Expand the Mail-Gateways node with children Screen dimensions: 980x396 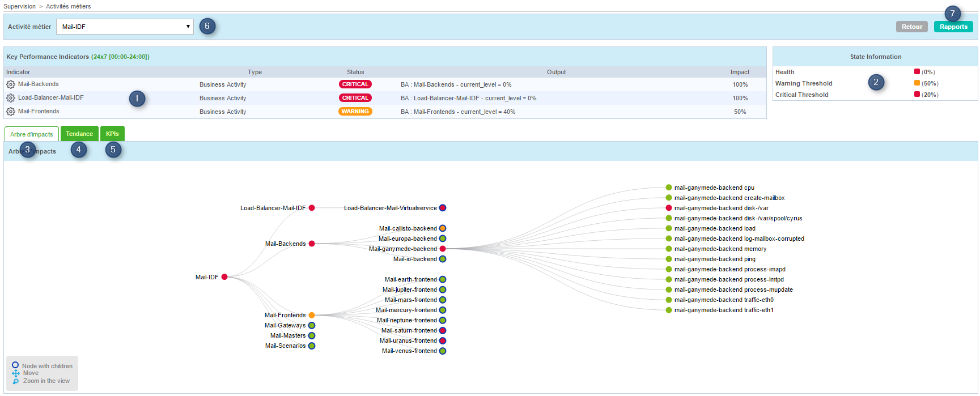click(x=312, y=325)
